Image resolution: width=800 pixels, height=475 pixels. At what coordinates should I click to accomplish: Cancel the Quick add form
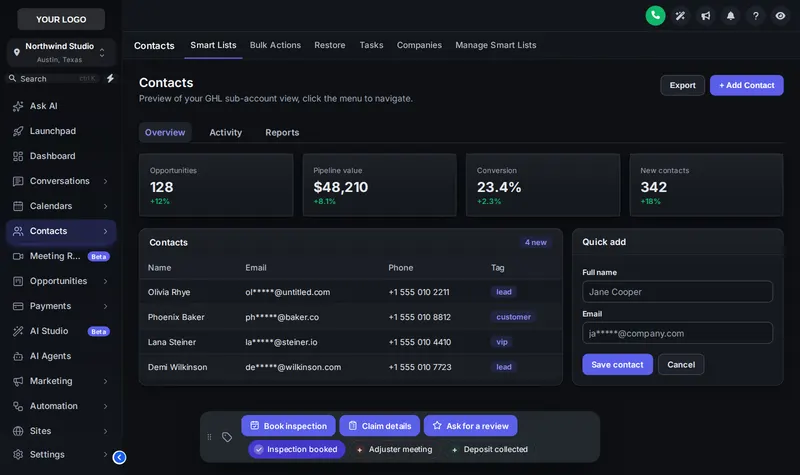pos(681,364)
